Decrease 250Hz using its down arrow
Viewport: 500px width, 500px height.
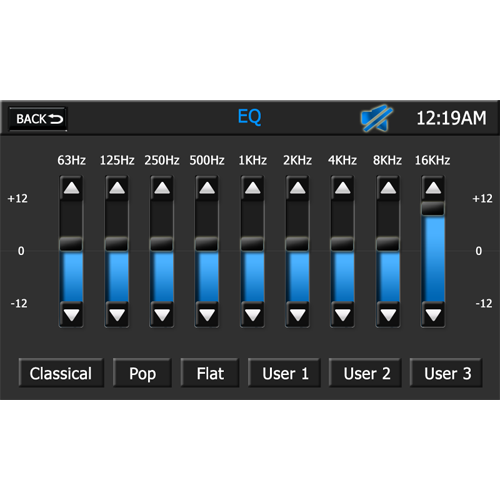coord(162,314)
